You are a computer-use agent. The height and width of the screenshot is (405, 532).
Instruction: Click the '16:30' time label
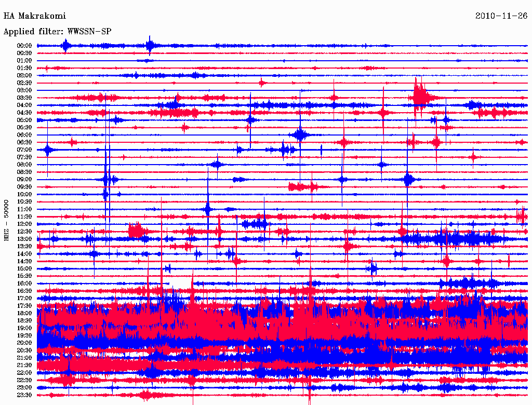pyautogui.click(x=24, y=291)
